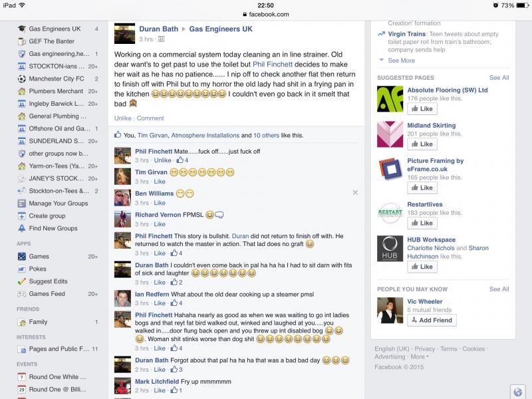The image size is (532, 399).
Task: Click thumbs-up on Ian Redfern's comment
Action: click(x=174, y=303)
